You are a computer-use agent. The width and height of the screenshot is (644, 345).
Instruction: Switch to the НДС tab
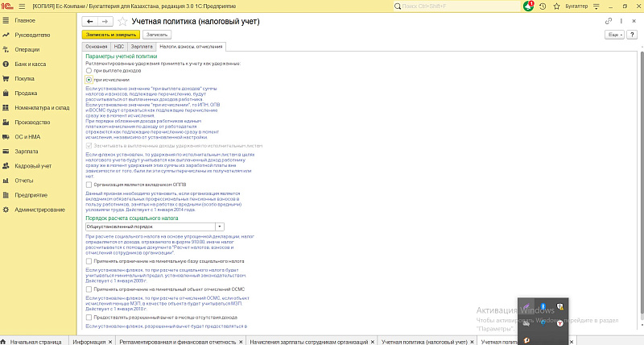pos(119,48)
